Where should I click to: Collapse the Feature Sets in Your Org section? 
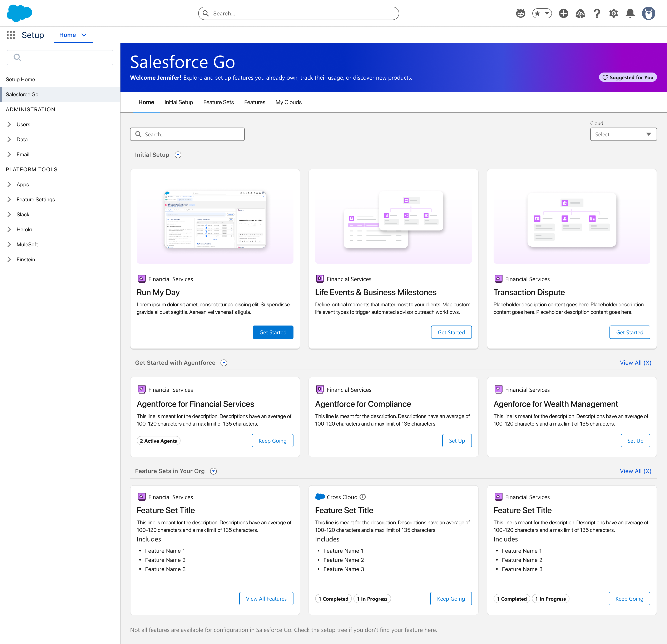[213, 471]
